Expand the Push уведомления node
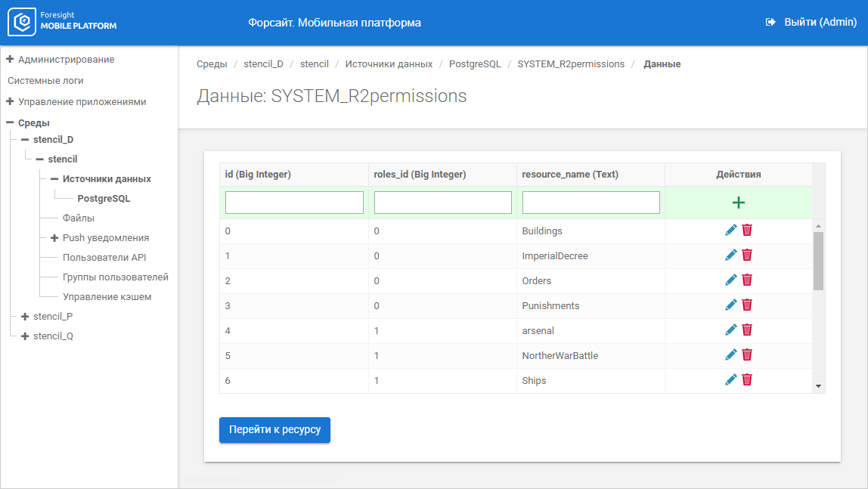868x489 pixels. 54,238
